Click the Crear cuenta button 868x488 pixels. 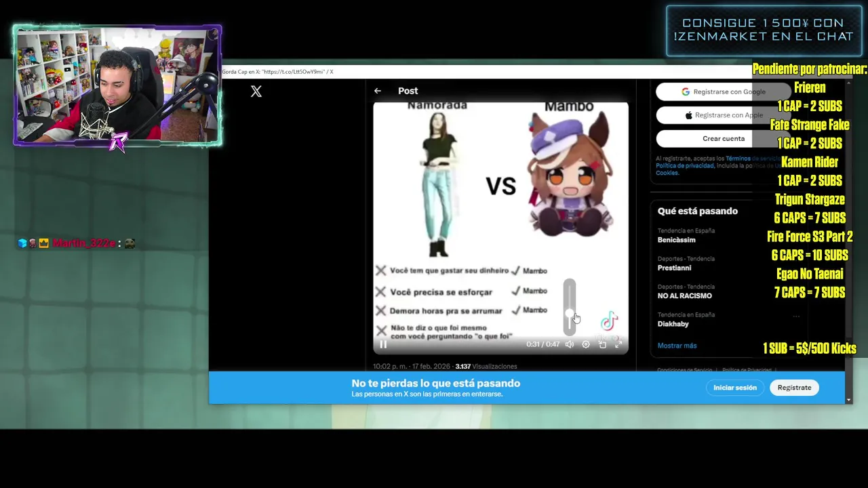[724, 138]
